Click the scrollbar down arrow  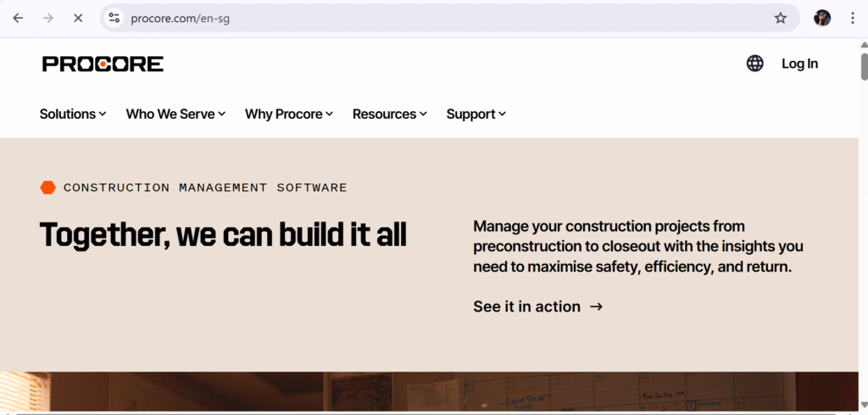(x=864, y=404)
